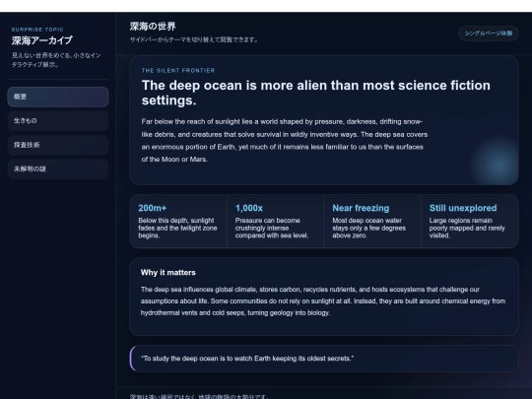Click the Still unexplored stat heading
The image size is (532, 399).
click(x=463, y=208)
